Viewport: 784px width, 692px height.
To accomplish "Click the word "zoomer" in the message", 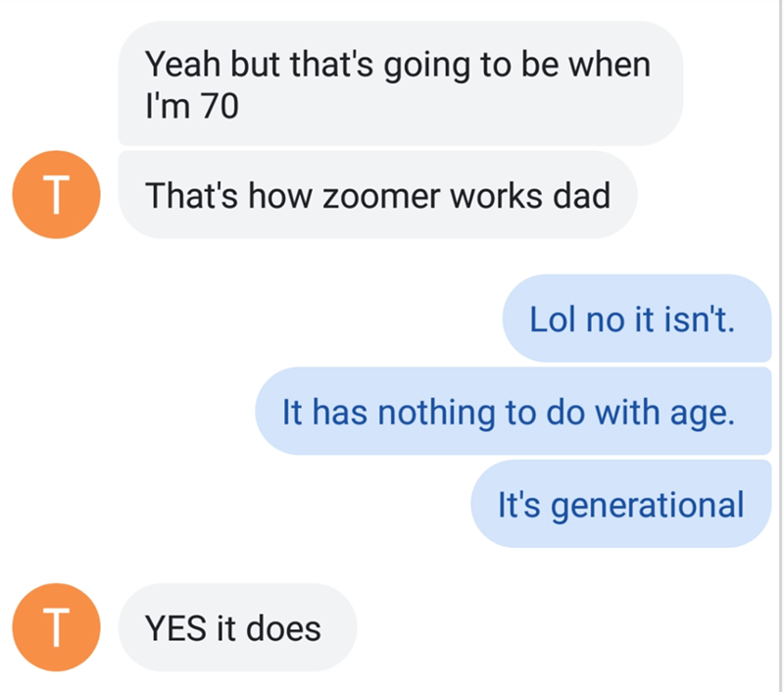I will point(386,195).
